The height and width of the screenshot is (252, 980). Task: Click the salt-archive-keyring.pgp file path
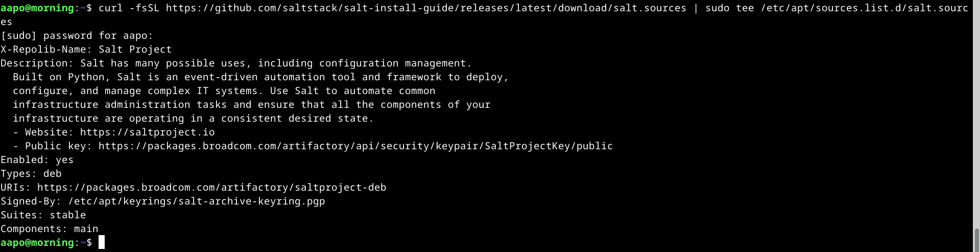click(x=197, y=201)
